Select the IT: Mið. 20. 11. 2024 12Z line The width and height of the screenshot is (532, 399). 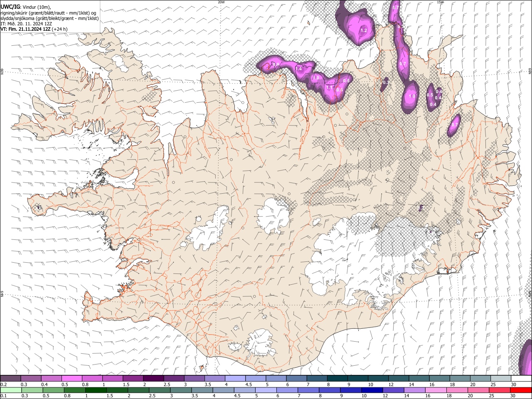26,24
